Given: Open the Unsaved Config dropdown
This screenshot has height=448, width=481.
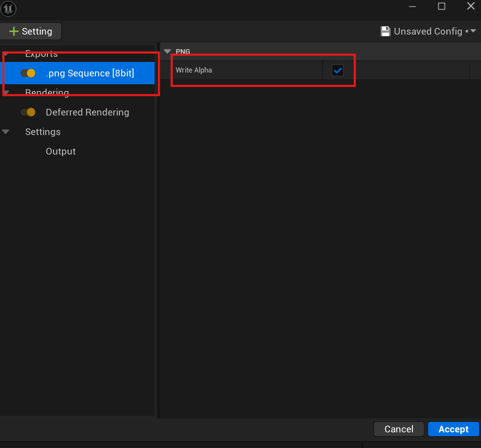Looking at the screenshot, I should (x=472, y=31).
